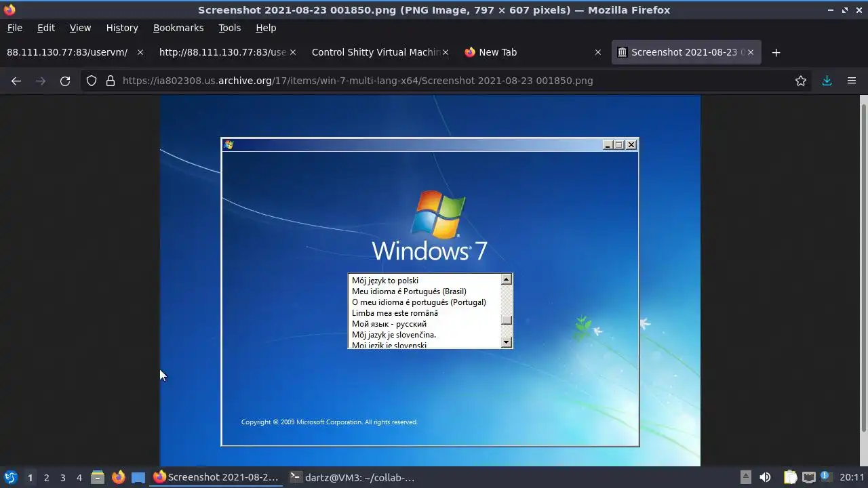Open the Tools menu

229,28
